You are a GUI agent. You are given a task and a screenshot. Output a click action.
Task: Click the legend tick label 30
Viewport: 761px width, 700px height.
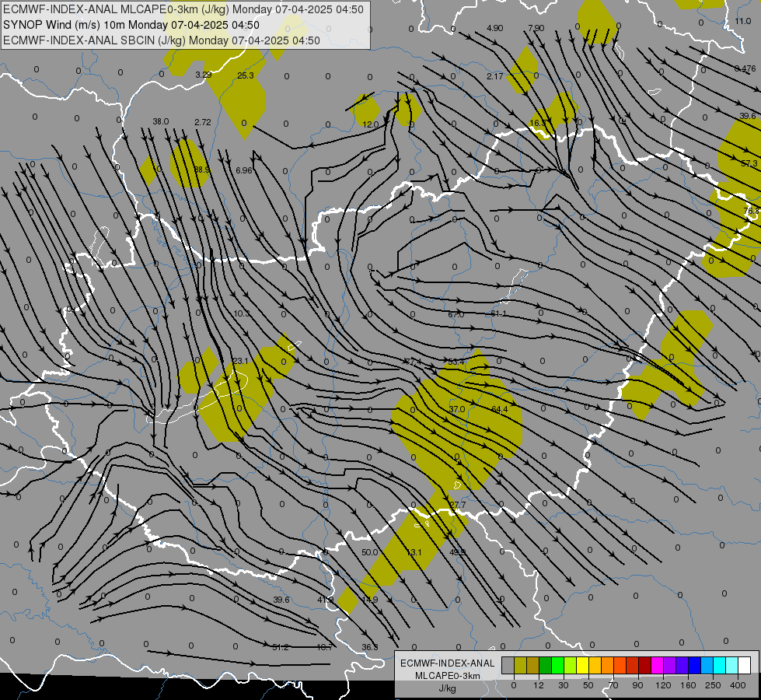(563, 685)
